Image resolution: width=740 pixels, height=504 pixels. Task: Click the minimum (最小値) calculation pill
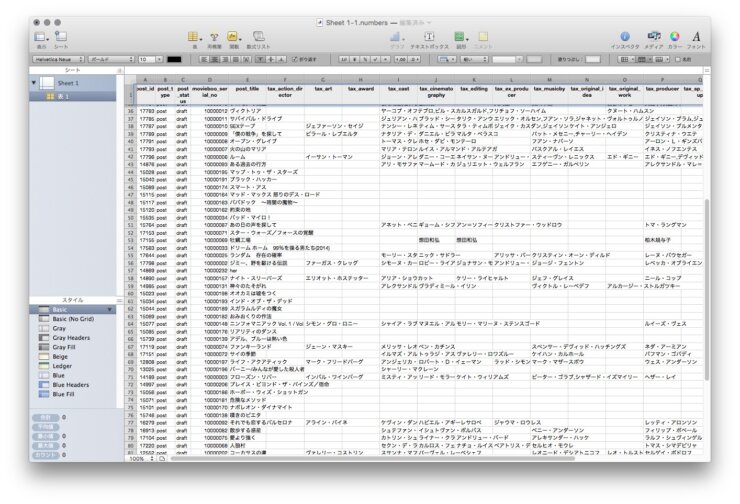pyautogui.click(x=46, y=437)
